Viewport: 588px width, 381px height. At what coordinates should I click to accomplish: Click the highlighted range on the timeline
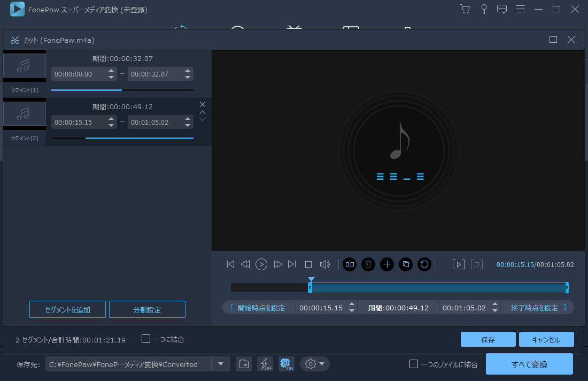(438, 287)
